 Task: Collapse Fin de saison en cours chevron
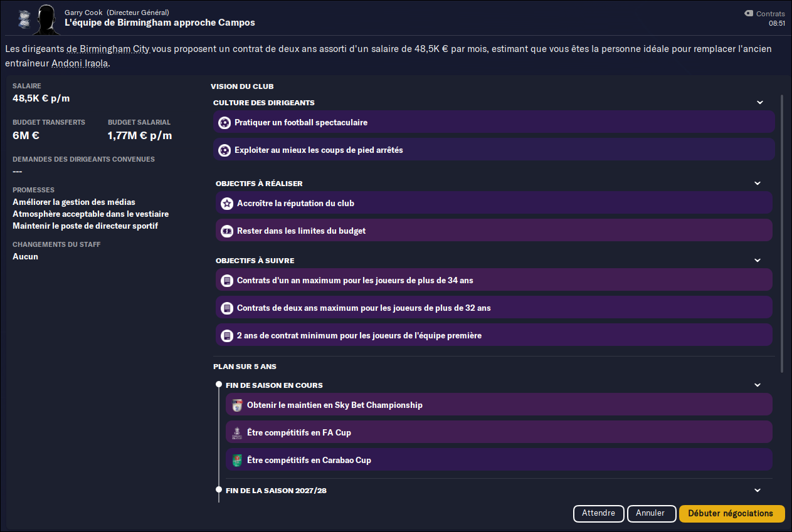click(758, 385)
